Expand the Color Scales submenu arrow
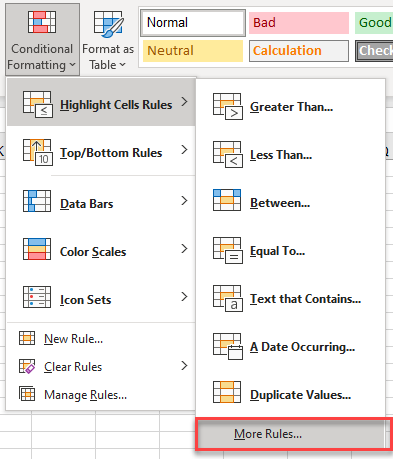The height and width of the screenshot is (459, 393). click(x=184, y=248)
